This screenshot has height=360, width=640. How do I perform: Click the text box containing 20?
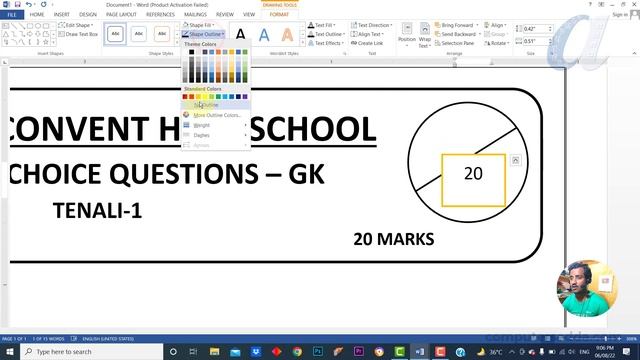(473, 180)
